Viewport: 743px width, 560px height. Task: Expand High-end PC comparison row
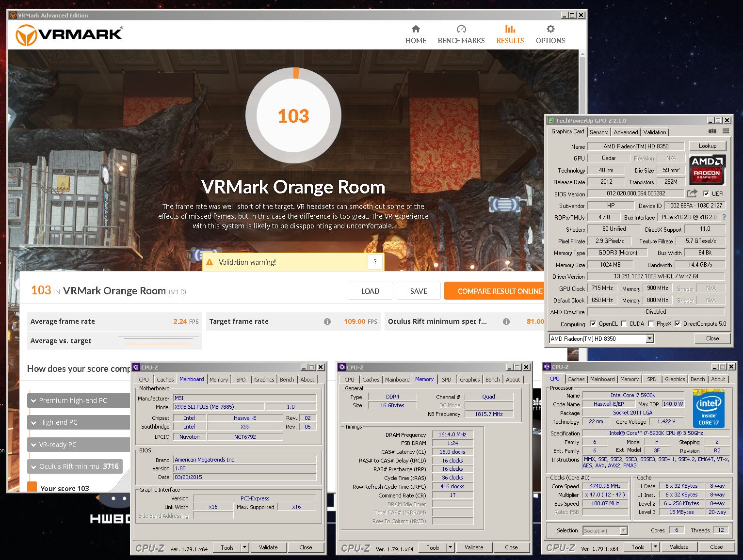tap(79, 422)
